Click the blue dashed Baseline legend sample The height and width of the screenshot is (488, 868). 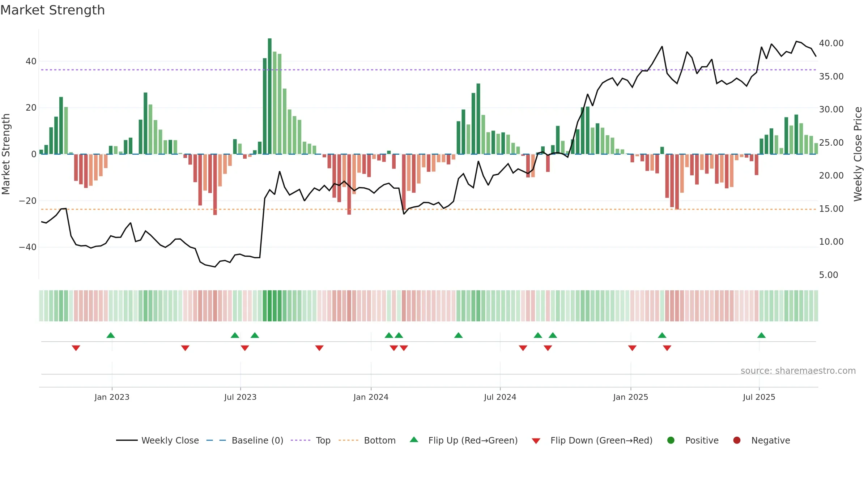216,440
